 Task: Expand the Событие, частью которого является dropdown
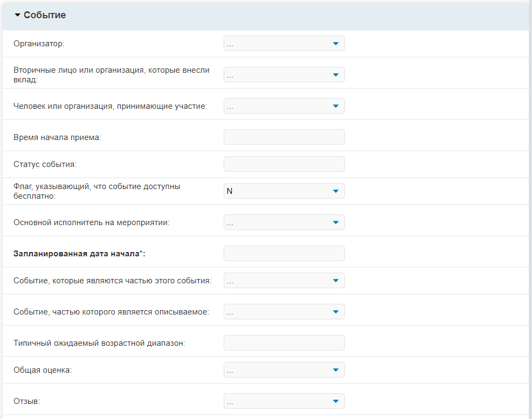284,311
